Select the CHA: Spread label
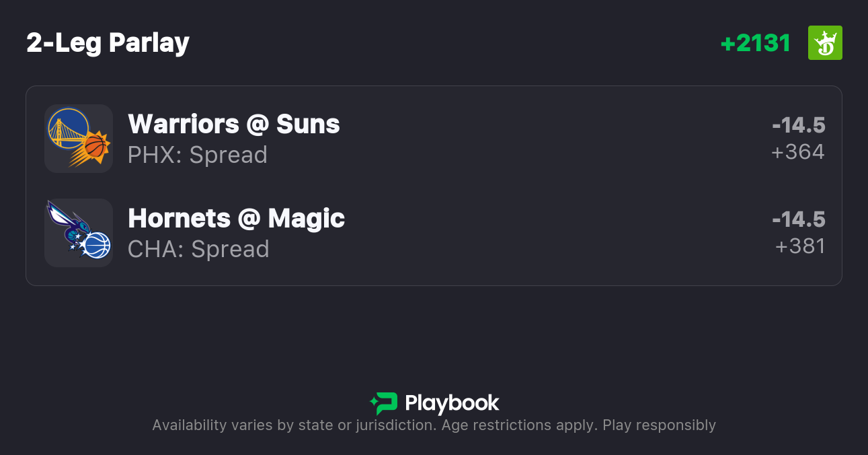Viewport: 868px width, 455px height. pyautogui.click(x=198, y=249)
